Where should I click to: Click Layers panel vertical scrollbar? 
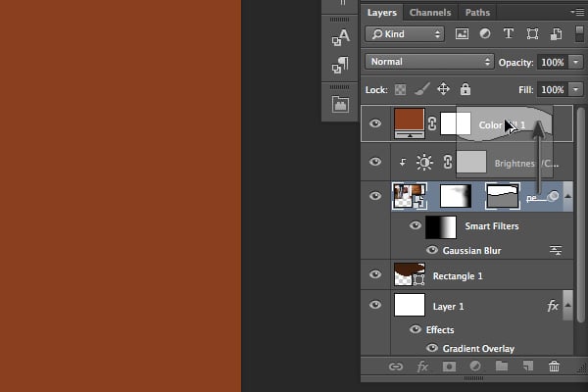580,216
